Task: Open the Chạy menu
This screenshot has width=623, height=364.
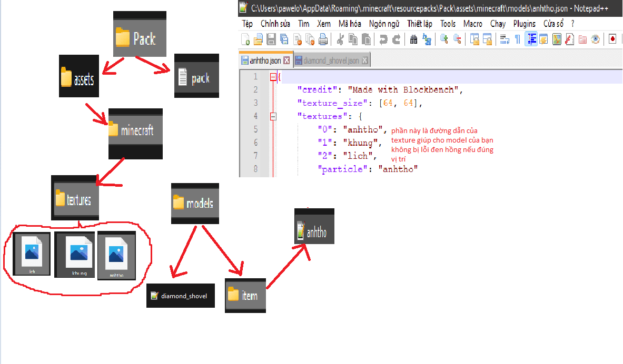Action: point(498,24)
